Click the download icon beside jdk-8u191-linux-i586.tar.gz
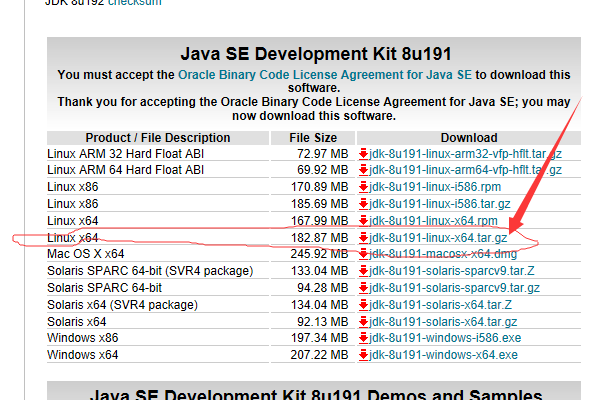 [363, 204]
